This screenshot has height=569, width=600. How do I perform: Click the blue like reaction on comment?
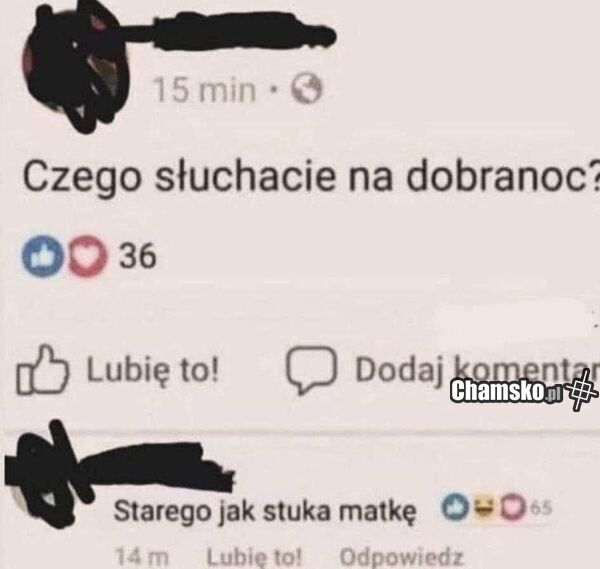click(456, 508)
